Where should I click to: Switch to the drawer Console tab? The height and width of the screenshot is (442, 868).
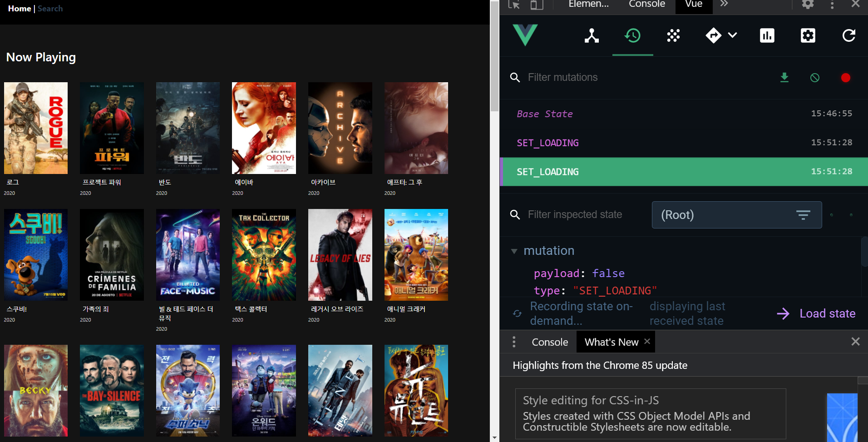550,342
